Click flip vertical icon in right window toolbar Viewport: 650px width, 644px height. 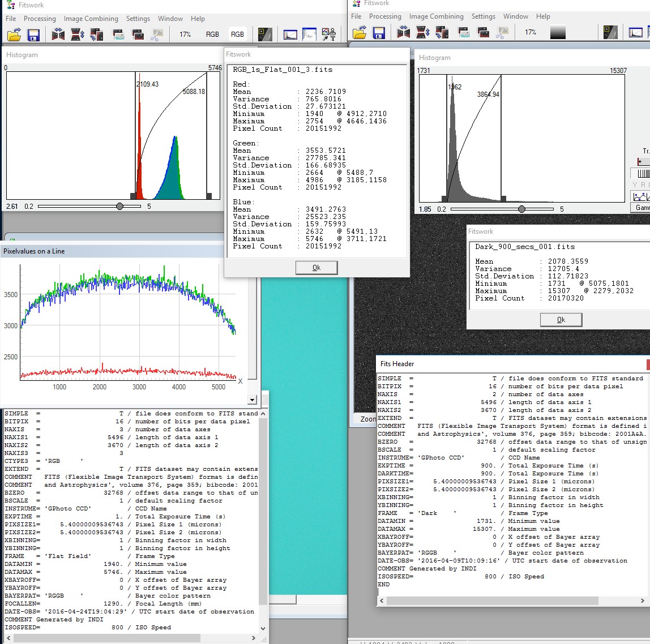(x=423, y=32)
